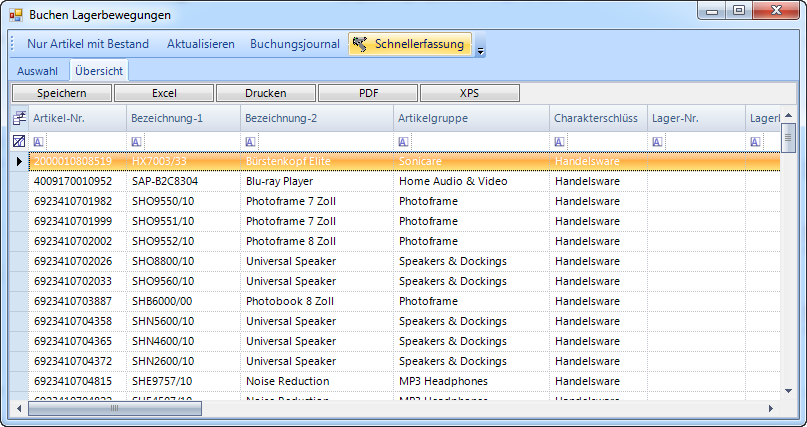This screenshot has height=427, width=807.
Task: Click the clear filter icon in filter row
Action: [18, 142]
